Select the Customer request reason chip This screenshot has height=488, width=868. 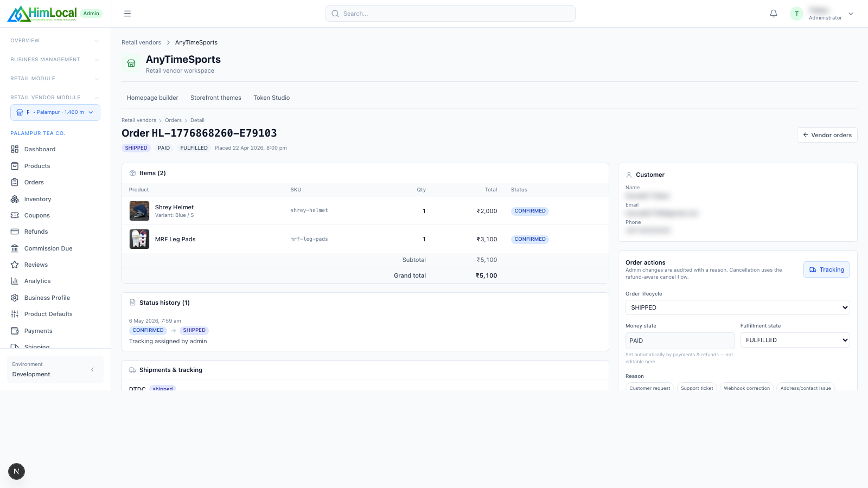[649, 388]
